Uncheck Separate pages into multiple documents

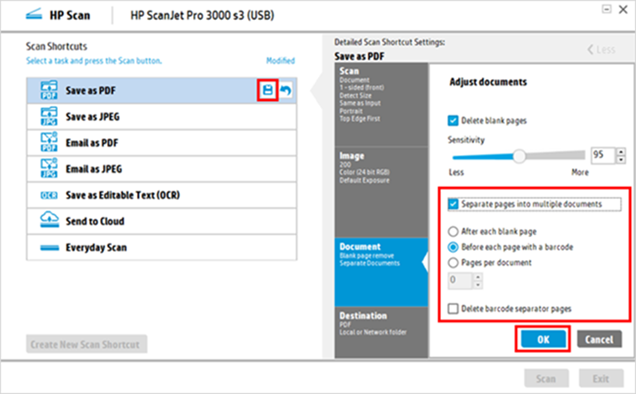point(453,204)
